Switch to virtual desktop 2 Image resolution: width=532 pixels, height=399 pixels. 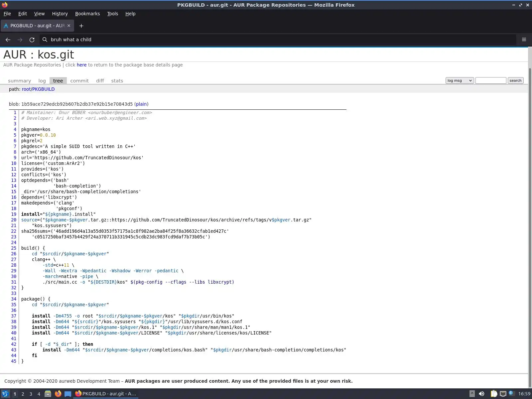23,394
